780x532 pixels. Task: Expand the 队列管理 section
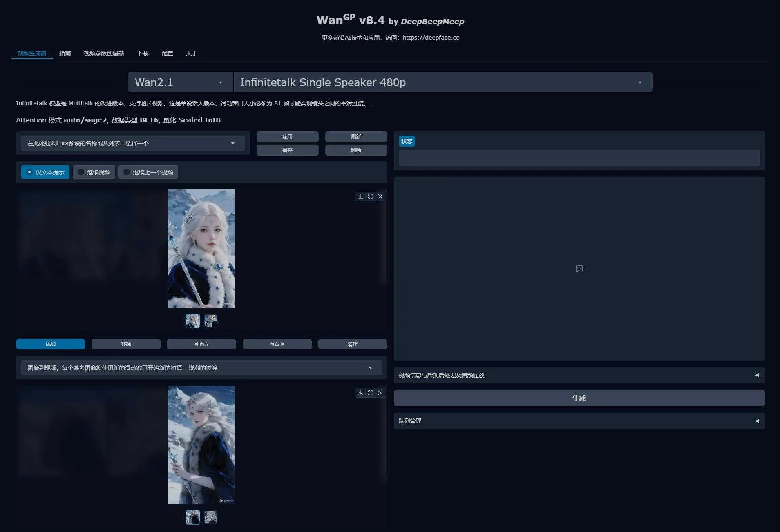click(579, 421)
